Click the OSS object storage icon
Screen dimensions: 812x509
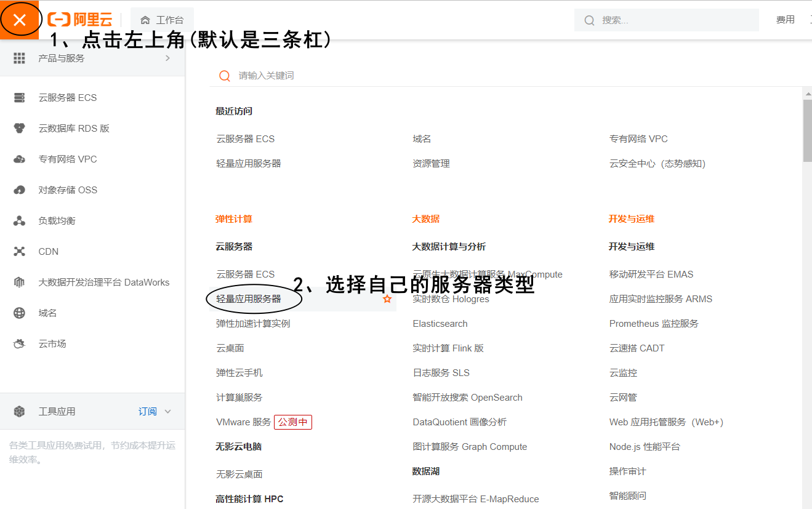(19, 190)
